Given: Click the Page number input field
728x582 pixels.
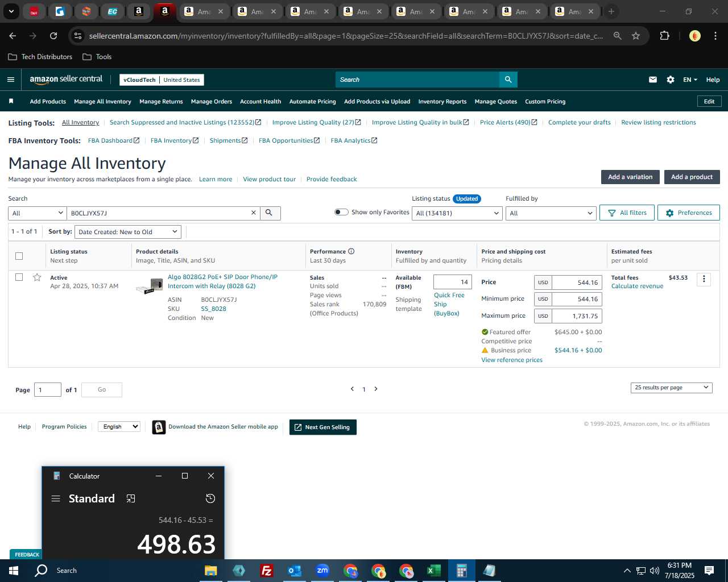Looking at the screenshot, I should [48, 390].
